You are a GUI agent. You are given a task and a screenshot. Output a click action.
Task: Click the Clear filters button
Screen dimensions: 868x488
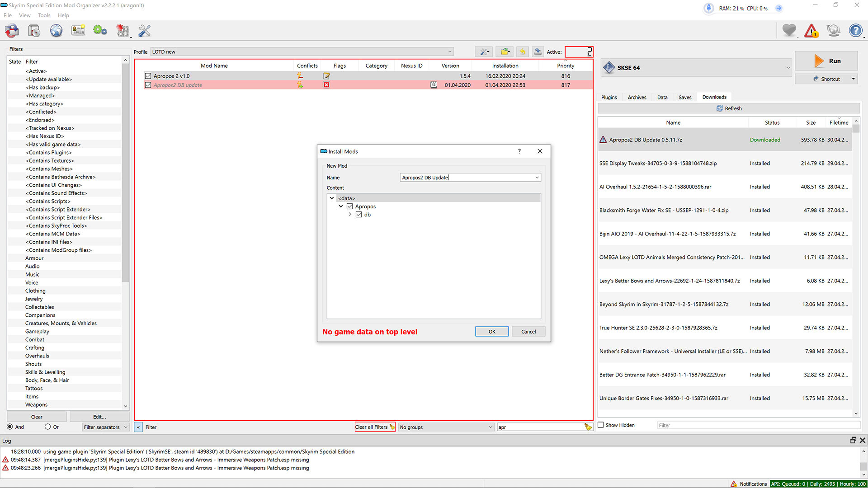(x=37, y=417)
